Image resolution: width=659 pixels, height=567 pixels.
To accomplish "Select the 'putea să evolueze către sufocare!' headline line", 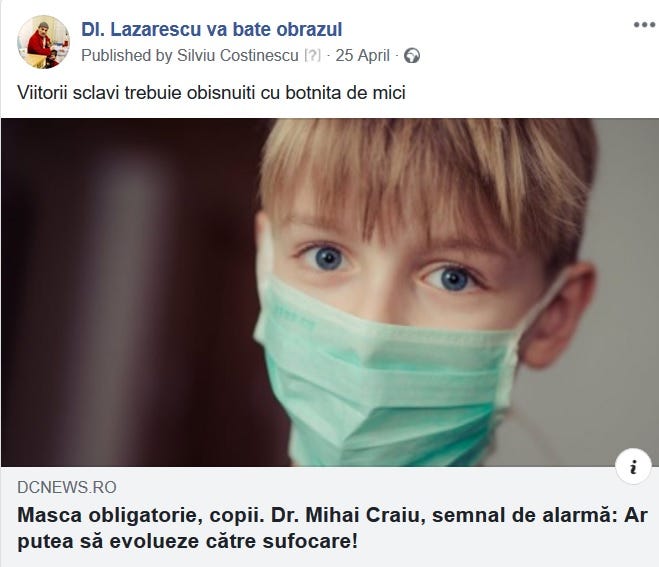I will click(187, 541).
